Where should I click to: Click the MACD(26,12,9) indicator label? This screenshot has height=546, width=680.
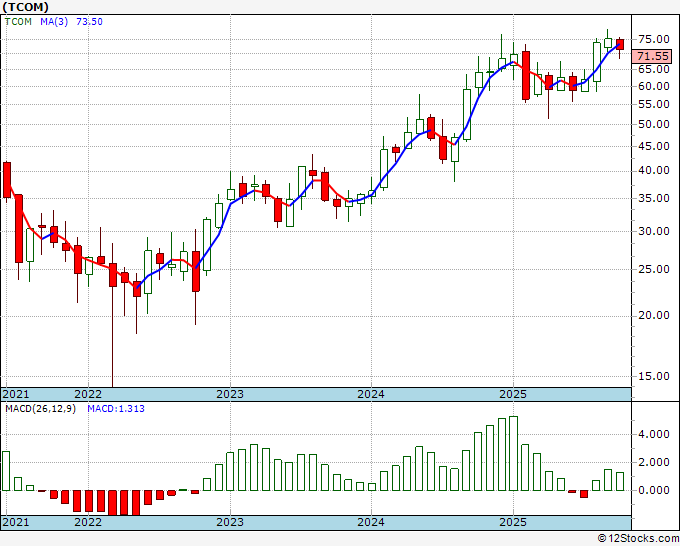coord(40,409)
